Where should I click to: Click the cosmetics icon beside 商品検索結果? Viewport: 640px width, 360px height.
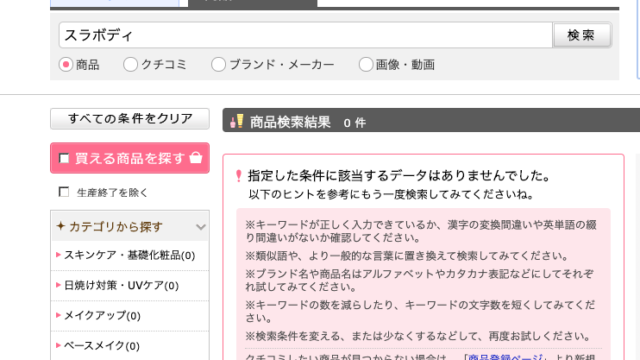click(237, 121)
